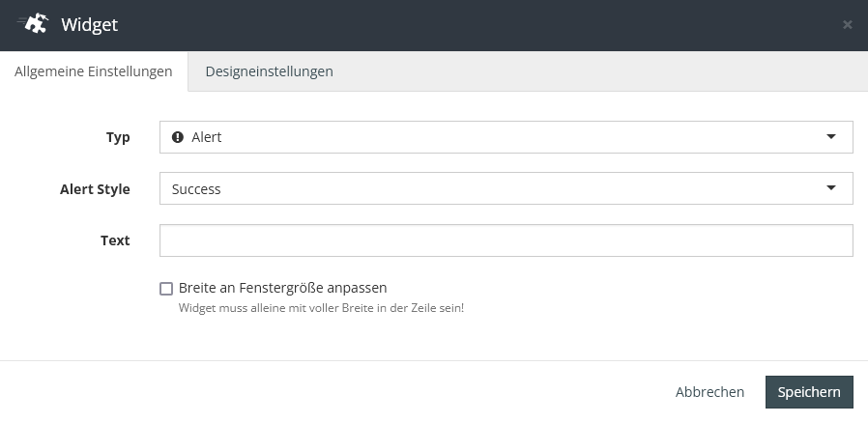Click the Widget title text
Screen dimensions: 868x423
click(90, 24)
